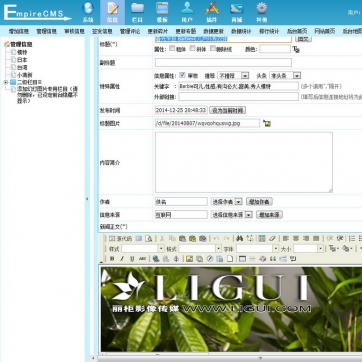
Task: Click the 增加来源 button
Action: point(270,215)
